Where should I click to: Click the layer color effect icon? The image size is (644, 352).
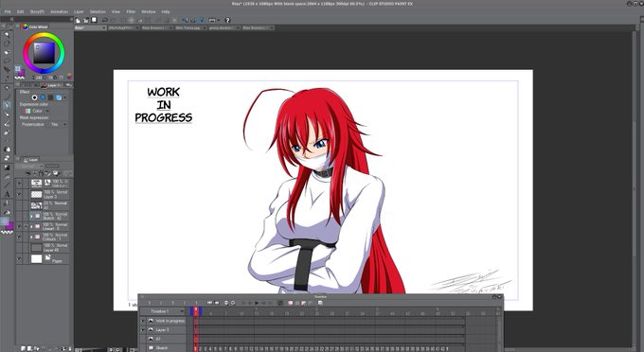(59, 97)
